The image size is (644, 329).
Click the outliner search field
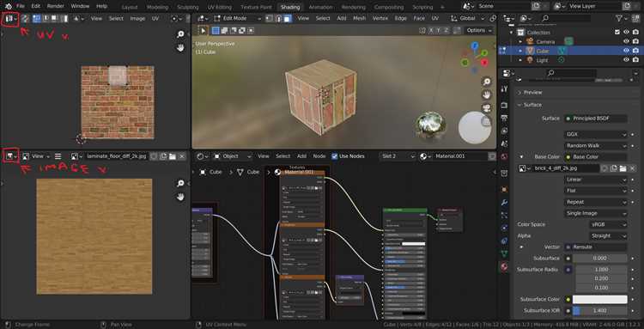[x=566, y=19]
